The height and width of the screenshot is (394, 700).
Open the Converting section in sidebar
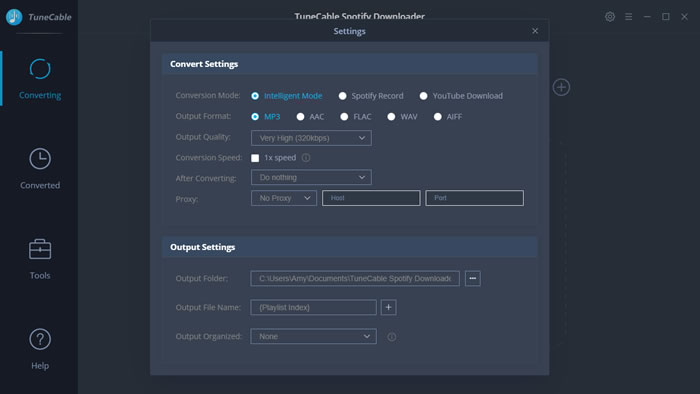tap(40, 79)
